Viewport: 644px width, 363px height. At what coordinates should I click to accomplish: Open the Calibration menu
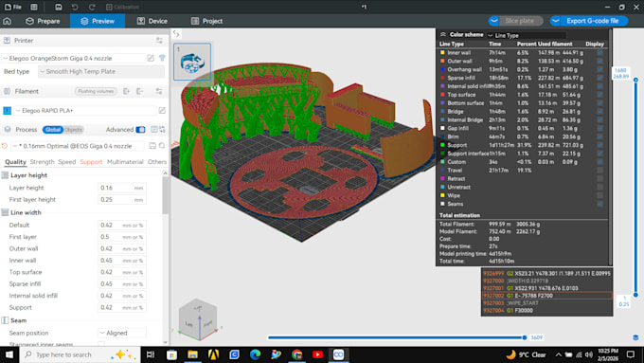122,7
